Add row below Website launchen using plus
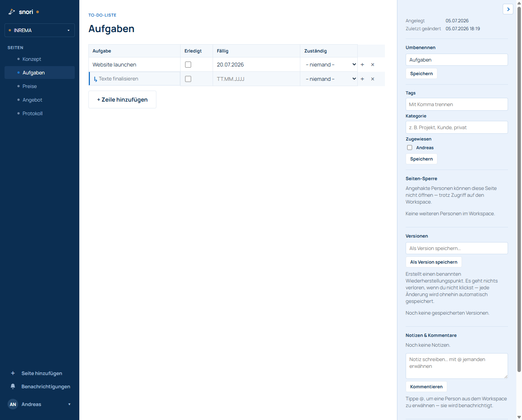Viewport: 522px width, 420px height. coord(362,65)
